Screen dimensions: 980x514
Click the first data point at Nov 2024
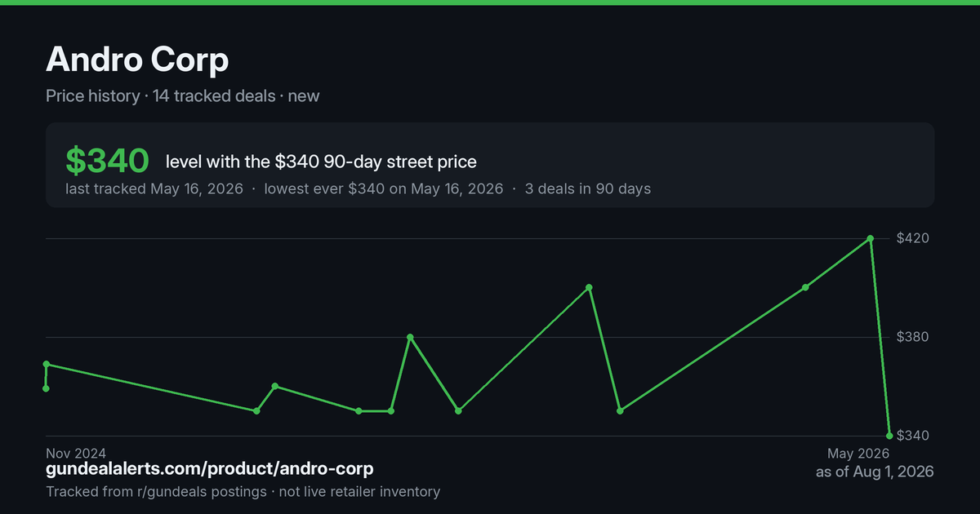point(46,364)
